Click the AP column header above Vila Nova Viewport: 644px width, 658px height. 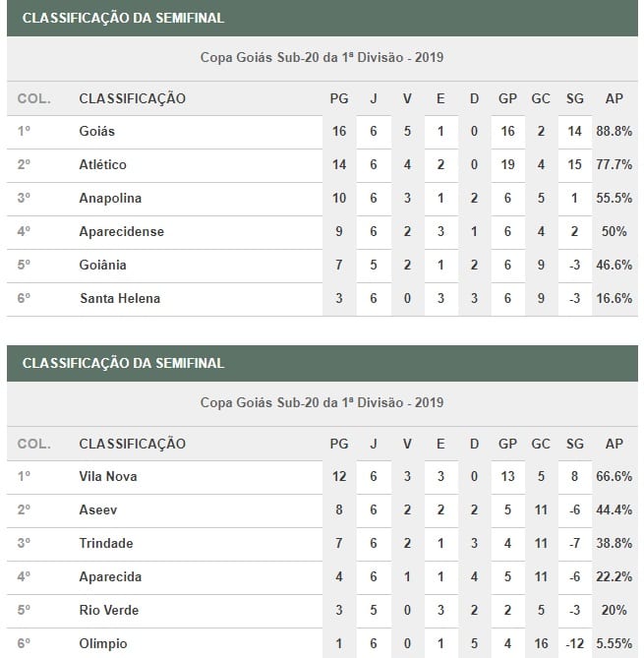(x=614, y=444)
